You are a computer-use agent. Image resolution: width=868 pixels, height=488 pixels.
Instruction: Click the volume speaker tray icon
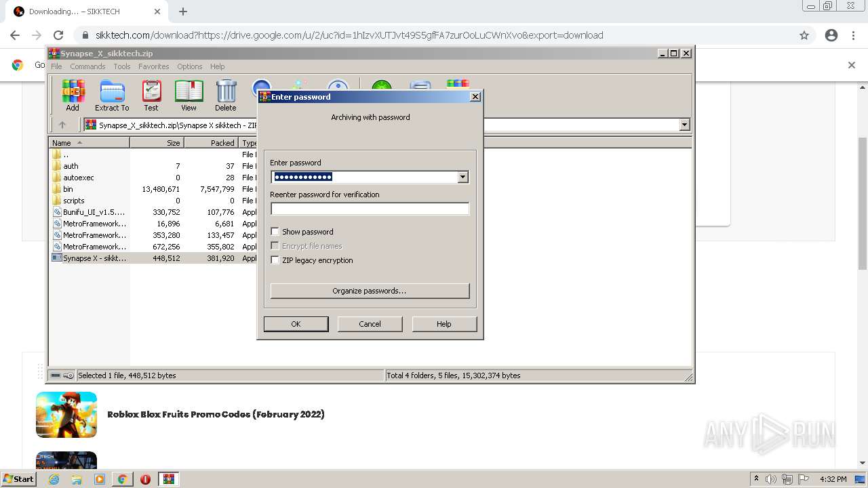[x=771, y=479]
